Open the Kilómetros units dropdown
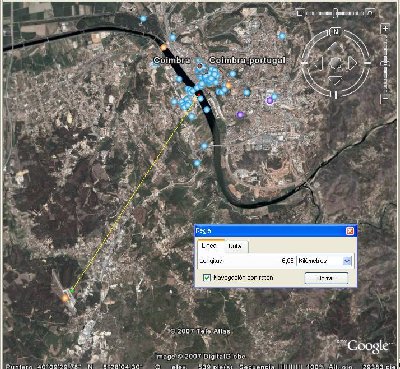Viewport: 400px width, 369px height. click(347, 261)
